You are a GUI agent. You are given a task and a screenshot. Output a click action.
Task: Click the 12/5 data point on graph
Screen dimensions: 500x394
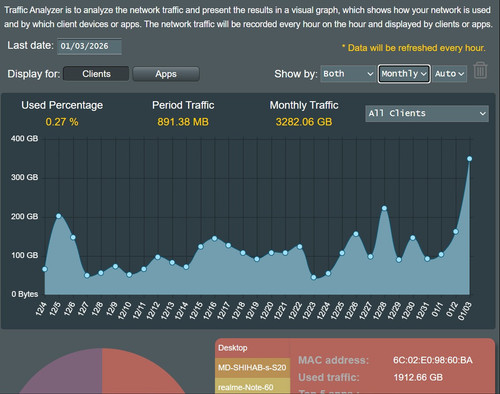(59, 216)
